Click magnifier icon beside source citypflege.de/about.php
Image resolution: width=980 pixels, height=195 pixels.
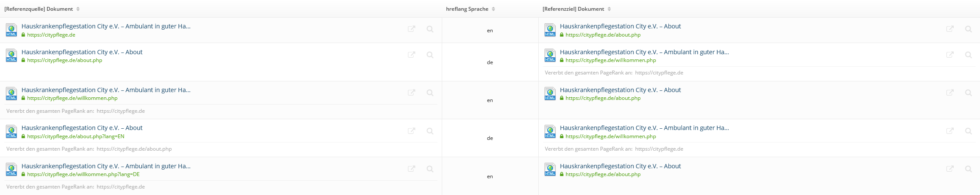point(430,55)
